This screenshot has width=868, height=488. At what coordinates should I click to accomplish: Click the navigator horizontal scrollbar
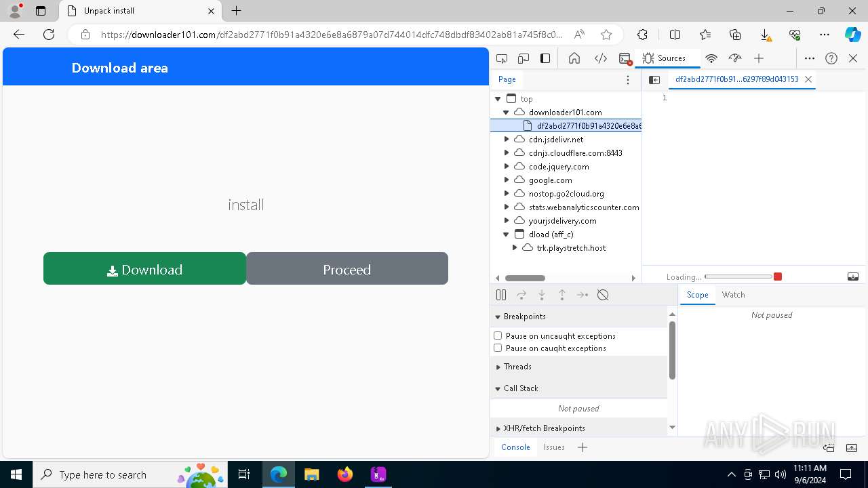[525, 278]
